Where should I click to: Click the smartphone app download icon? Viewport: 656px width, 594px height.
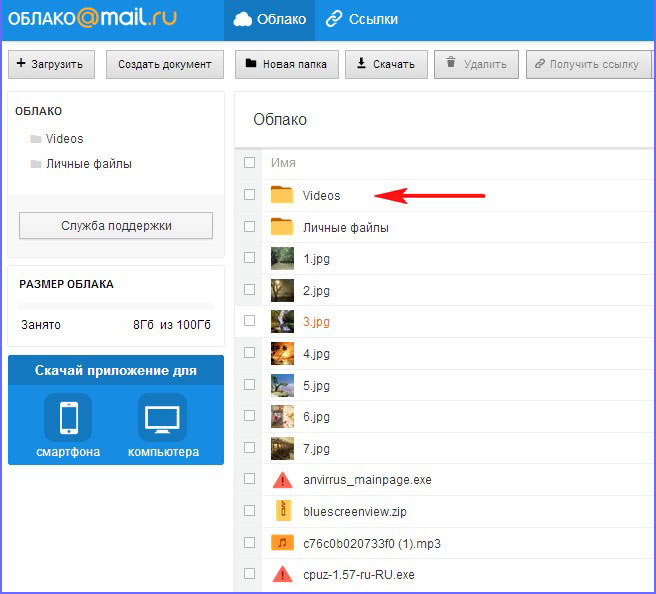point(68,417)
